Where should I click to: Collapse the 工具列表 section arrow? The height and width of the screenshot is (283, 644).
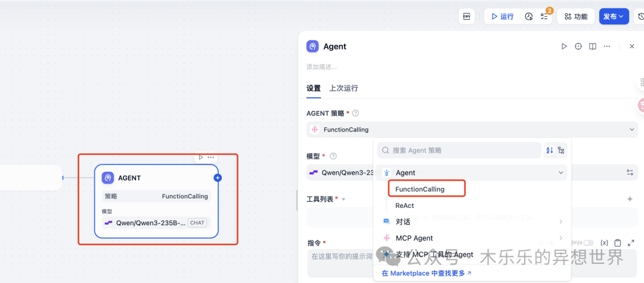[343, 200]
